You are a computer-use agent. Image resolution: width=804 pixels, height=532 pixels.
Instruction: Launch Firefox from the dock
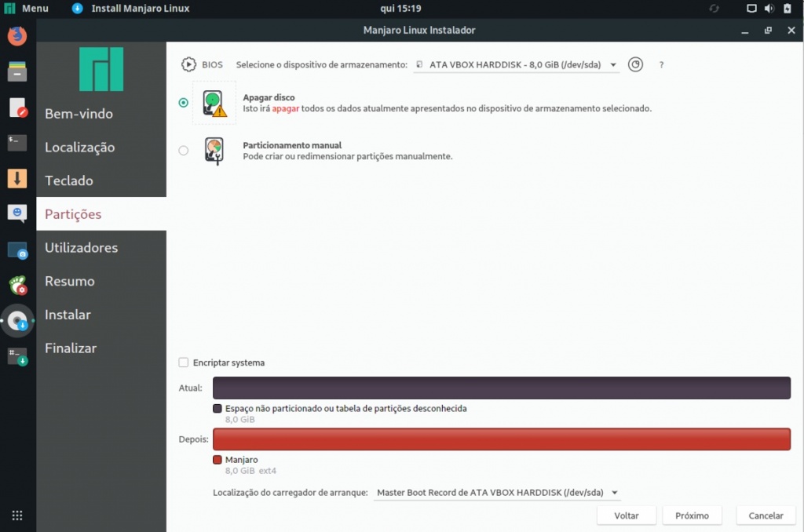17,35
